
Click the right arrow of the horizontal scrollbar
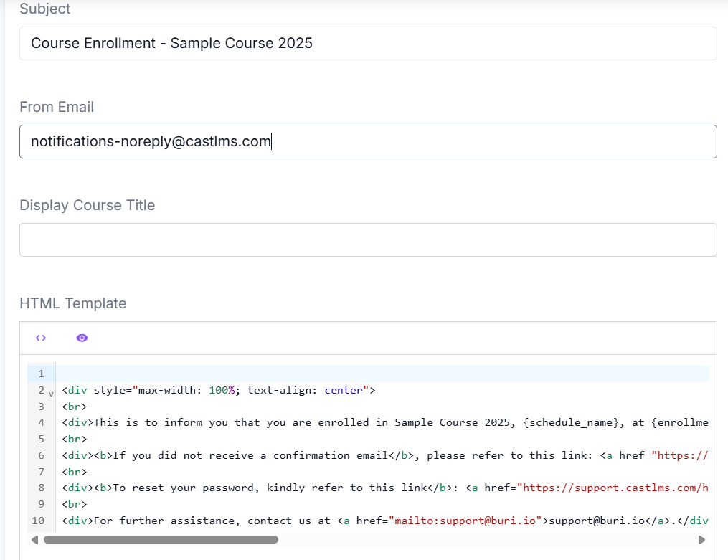coord(701,539)
